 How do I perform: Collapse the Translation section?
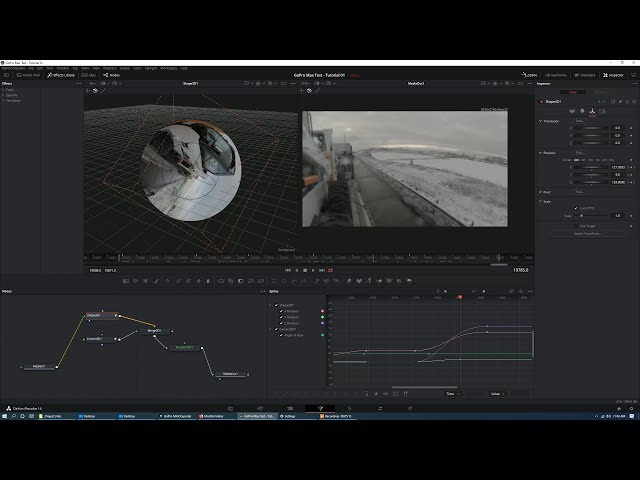pos(540,121)
